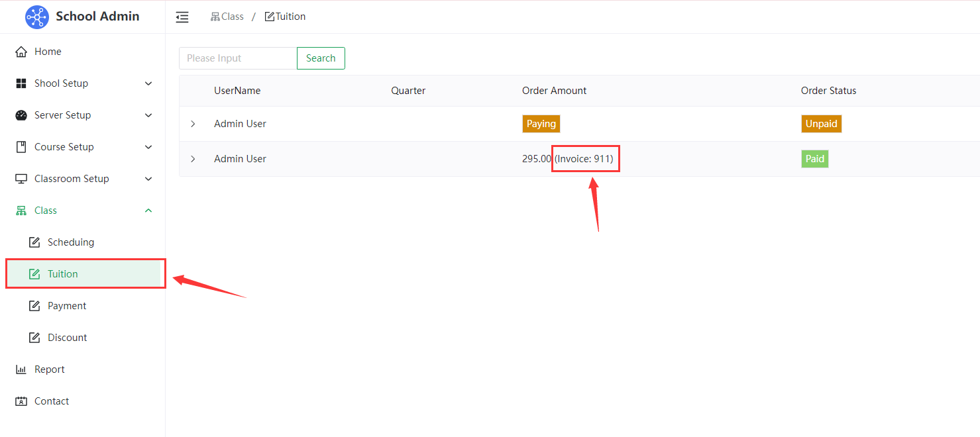Expand the Paid Admin User row
The width and height of the screenshot is (980, 437).
[193, 159]
